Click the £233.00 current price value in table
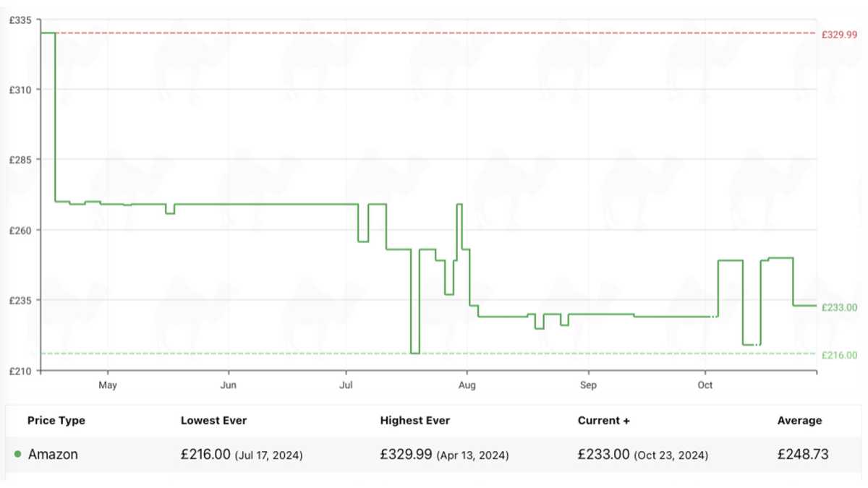 pos(604,455)
